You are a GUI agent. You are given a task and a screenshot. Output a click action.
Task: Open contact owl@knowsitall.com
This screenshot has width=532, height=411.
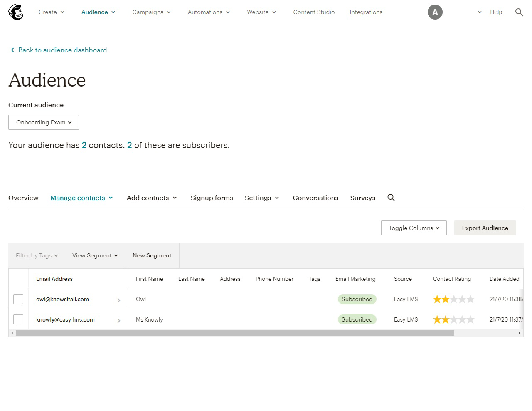62,299
